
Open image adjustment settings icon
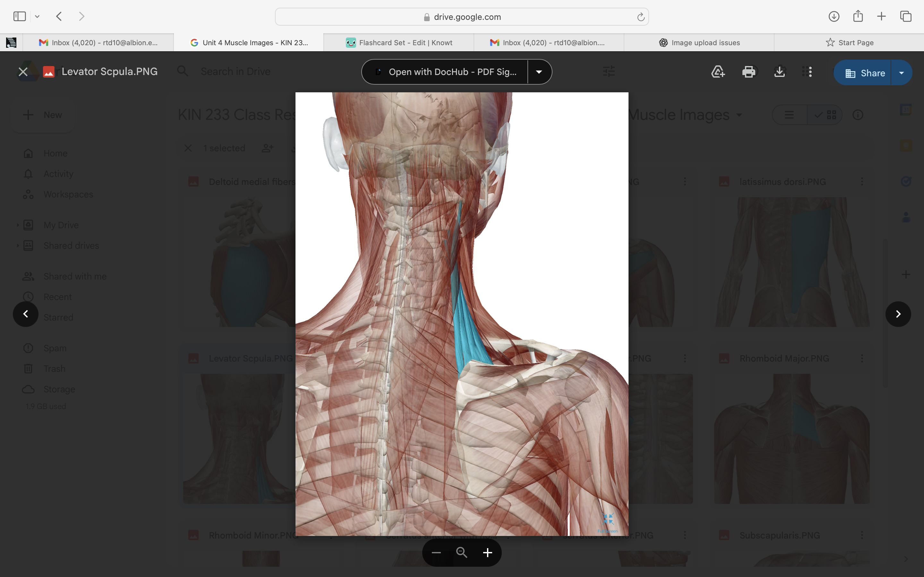[x=609, y=71]
